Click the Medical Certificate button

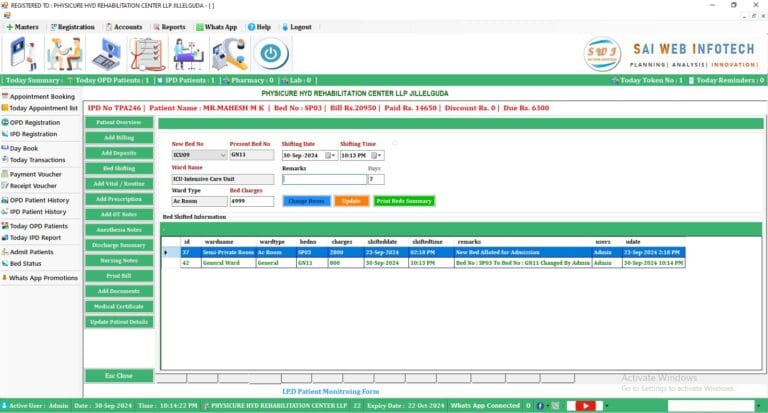(x=119, y=306)
